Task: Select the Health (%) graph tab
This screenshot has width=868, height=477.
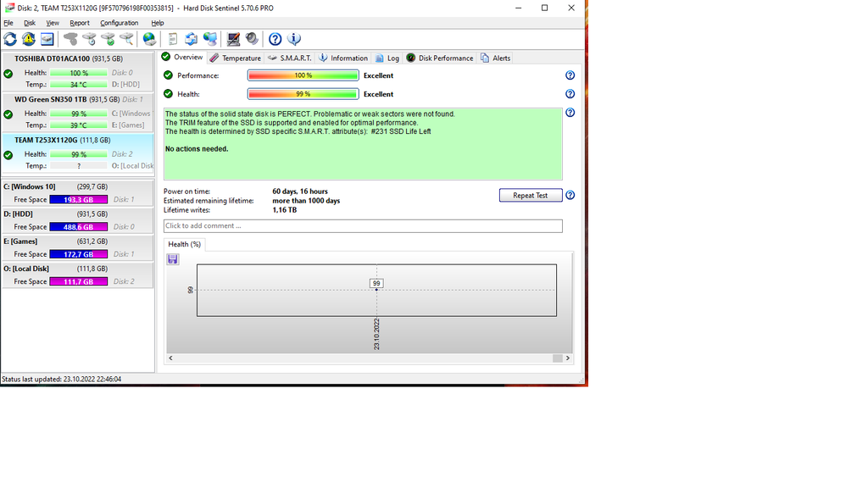Action: [x=184, y=244]
